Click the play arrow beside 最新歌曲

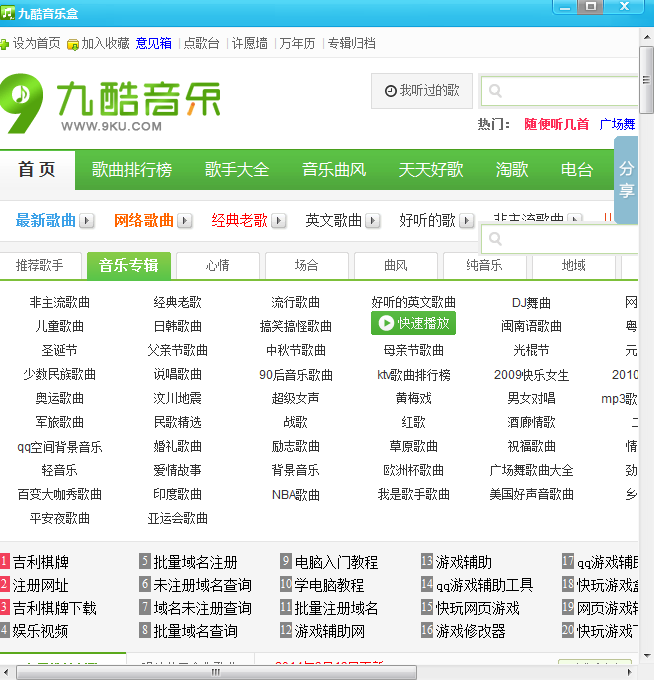(87, 221)
